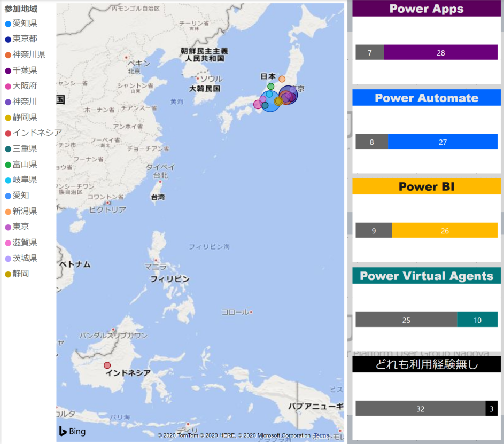Viewport: 504px width, 444px height.
Task: Click the gray Power BI bar 9
Action: (374, 230)
